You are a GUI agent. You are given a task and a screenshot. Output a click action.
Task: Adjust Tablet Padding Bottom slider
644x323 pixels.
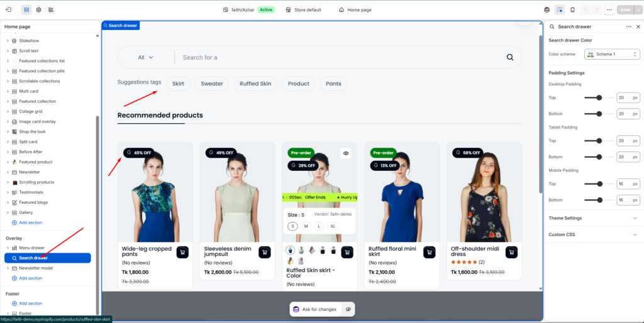[x=599, y=156]
